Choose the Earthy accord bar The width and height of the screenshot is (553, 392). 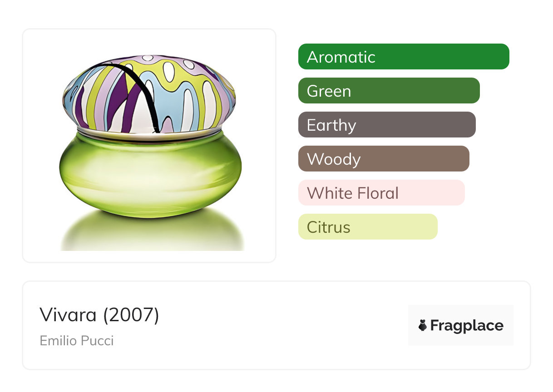coord(387,125)
